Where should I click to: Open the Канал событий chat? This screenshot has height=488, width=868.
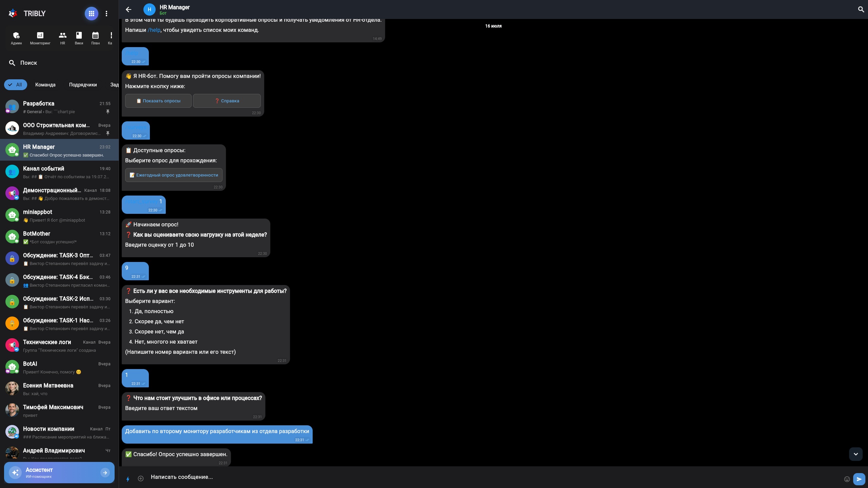[59, 172]
